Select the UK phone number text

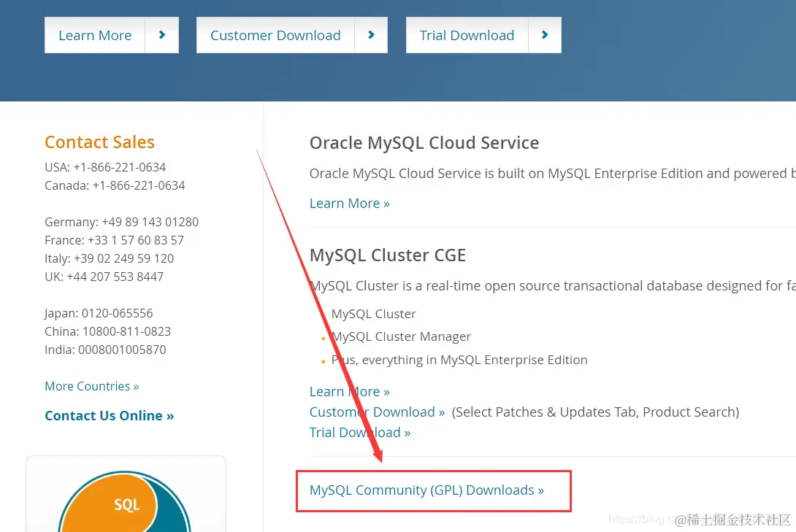click(x=115, y=277)
